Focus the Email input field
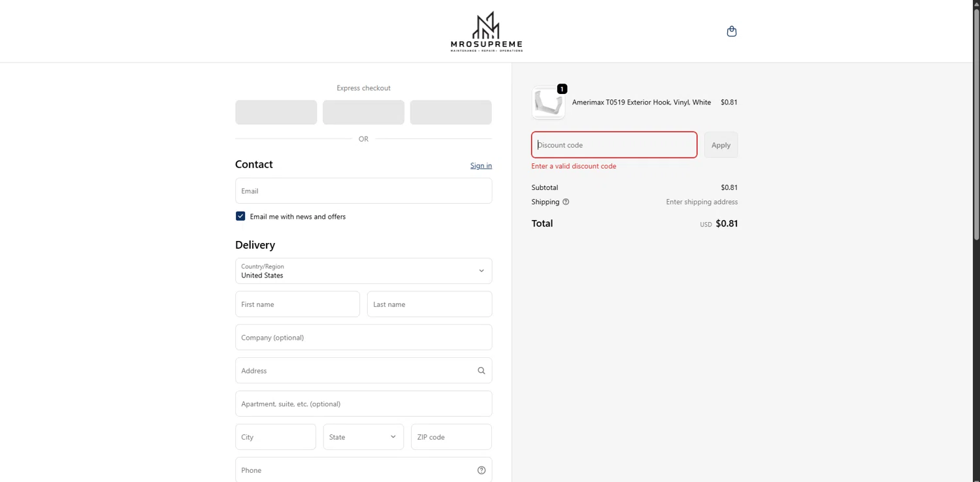 pyautogui.click(x=363, y=191)
